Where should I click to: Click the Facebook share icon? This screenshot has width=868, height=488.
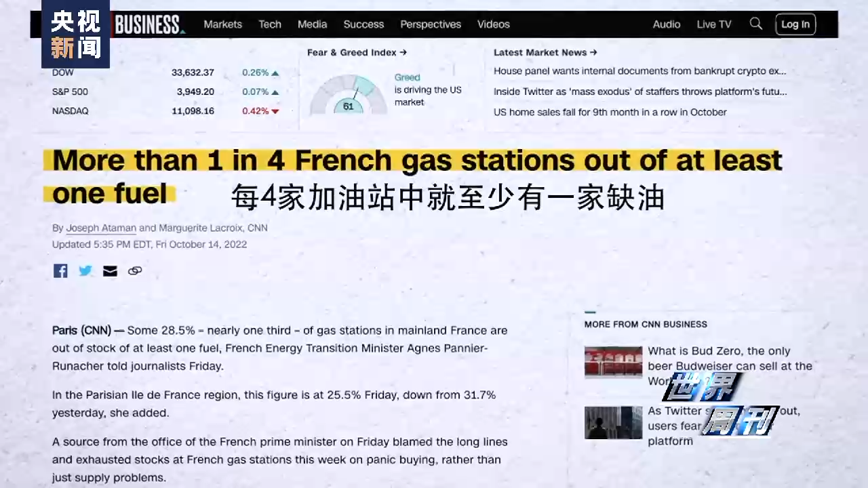pos(60,271)
